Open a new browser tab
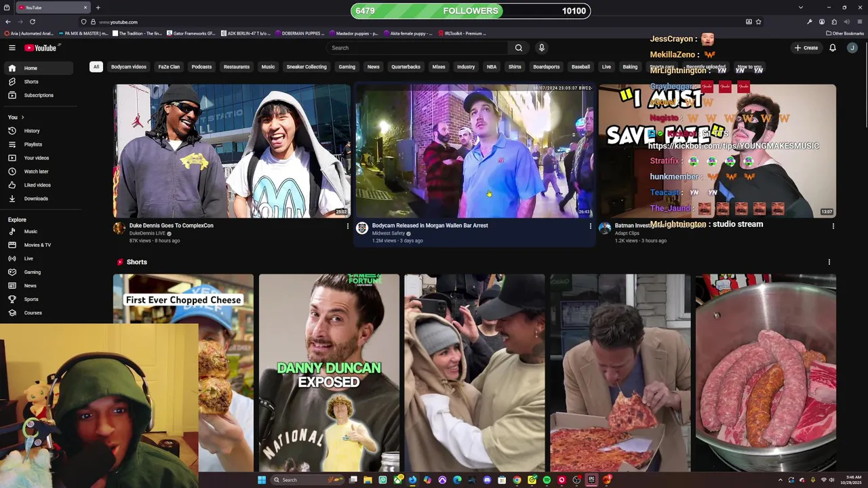This screenshot has width=868, height=488. [x=98, y=7]
